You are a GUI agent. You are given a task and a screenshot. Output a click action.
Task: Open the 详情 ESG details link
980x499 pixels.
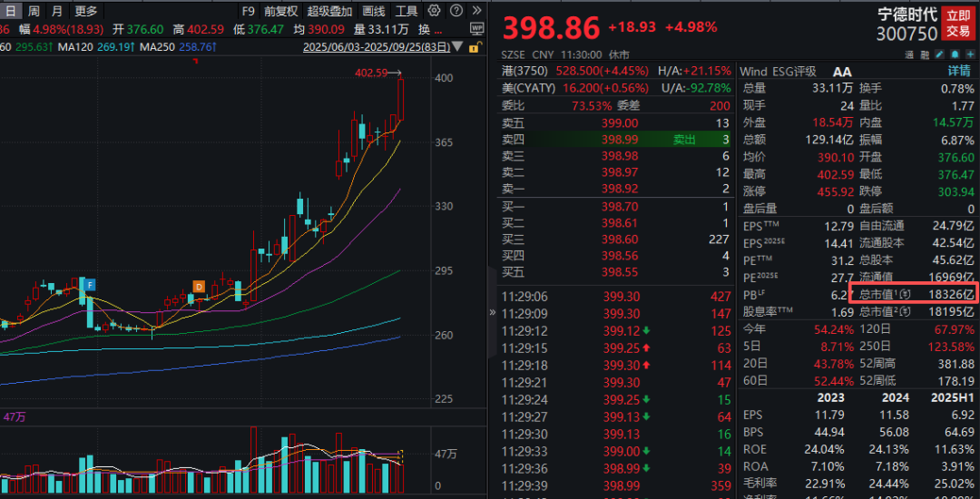pyautogui.click(x=959, y=72)
